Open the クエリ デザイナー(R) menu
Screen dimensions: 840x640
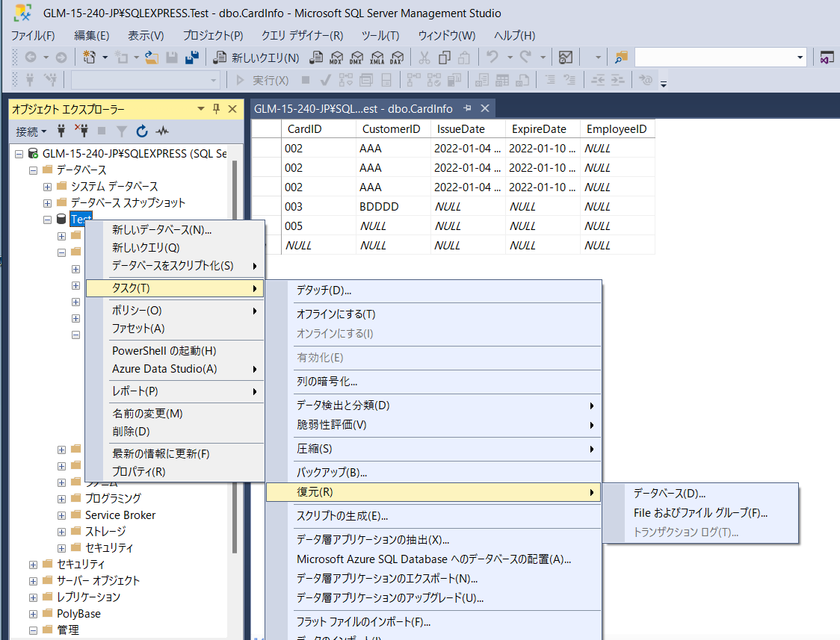coord(302,35)
